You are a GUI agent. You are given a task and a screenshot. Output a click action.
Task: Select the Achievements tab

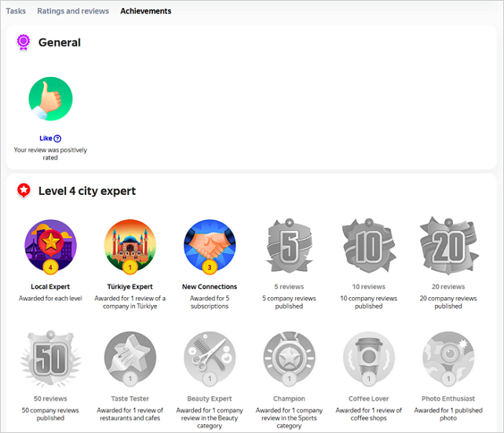(146, 11)
